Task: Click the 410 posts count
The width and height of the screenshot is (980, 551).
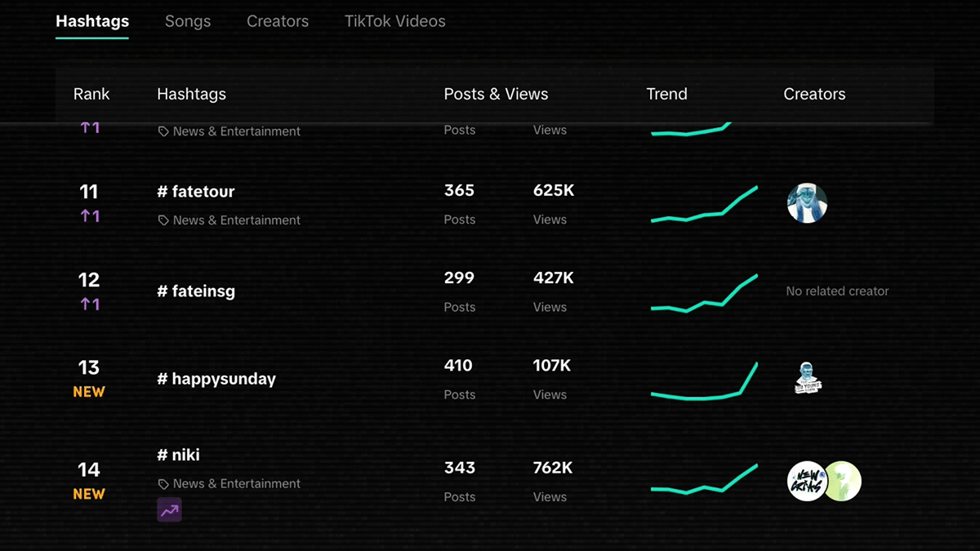Action: click(458, 365)
